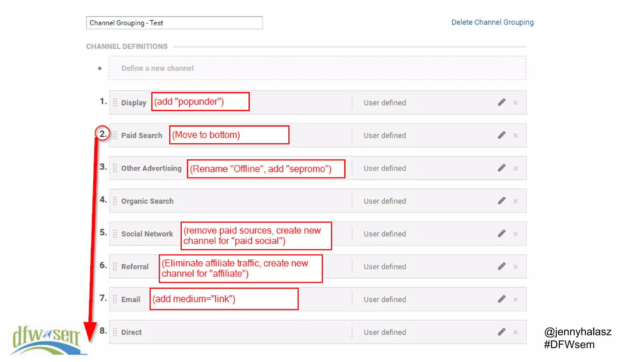Click drag handle on Referral row
This screenshot has width=644, height=362.
(115, 266)
